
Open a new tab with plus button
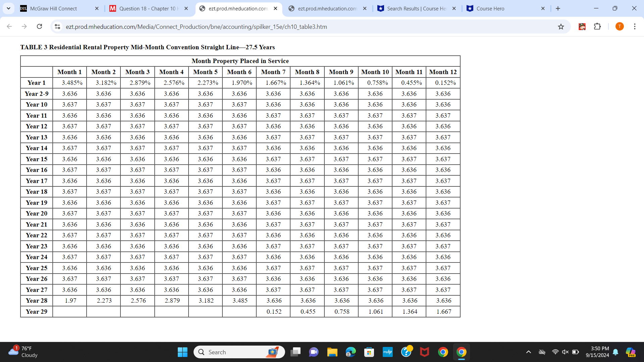558,8
